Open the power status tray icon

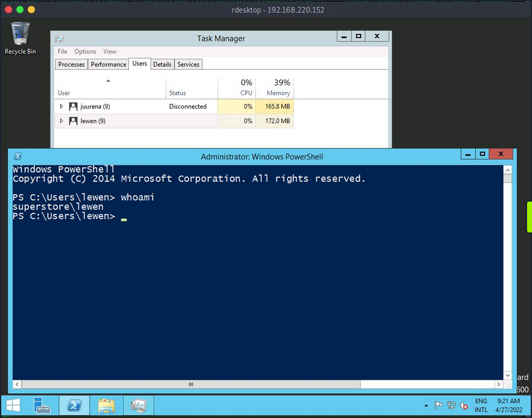point(464,406)
